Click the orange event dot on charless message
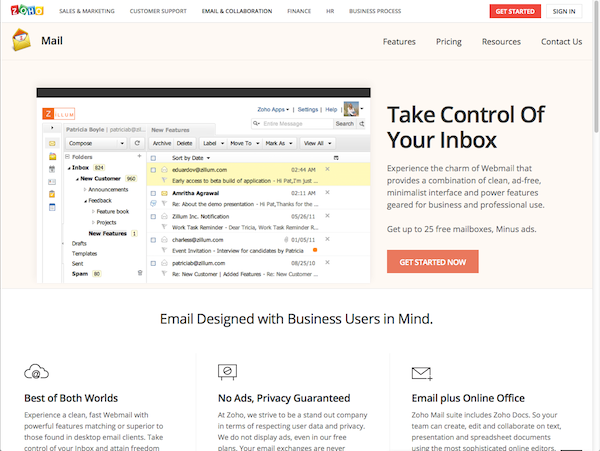 315,250
